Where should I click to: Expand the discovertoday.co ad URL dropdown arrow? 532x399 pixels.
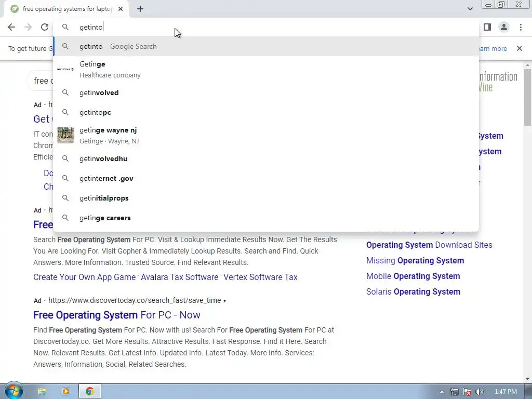point(224,301)
